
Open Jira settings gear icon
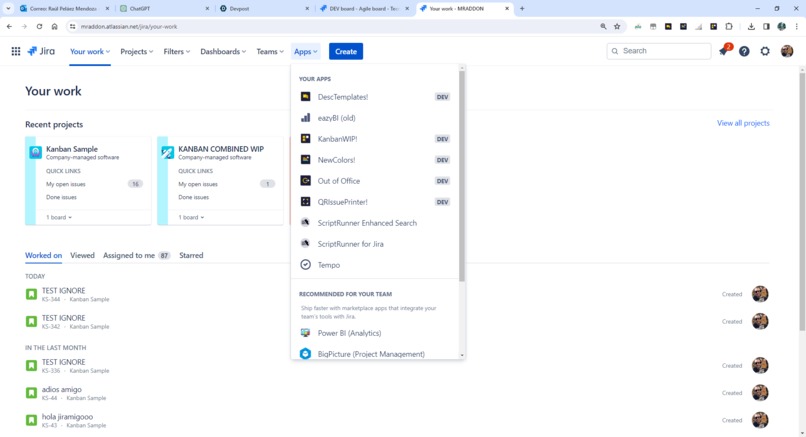tap(765, 51)
